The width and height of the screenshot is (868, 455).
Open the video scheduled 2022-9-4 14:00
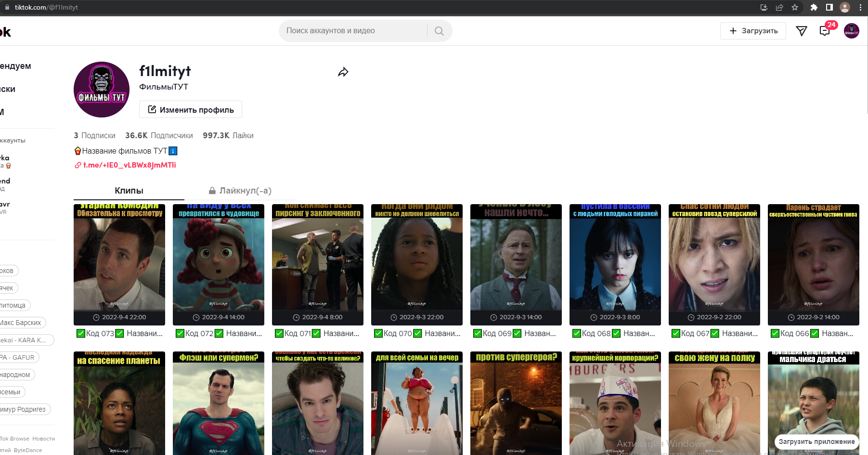(x=219, y=265)
